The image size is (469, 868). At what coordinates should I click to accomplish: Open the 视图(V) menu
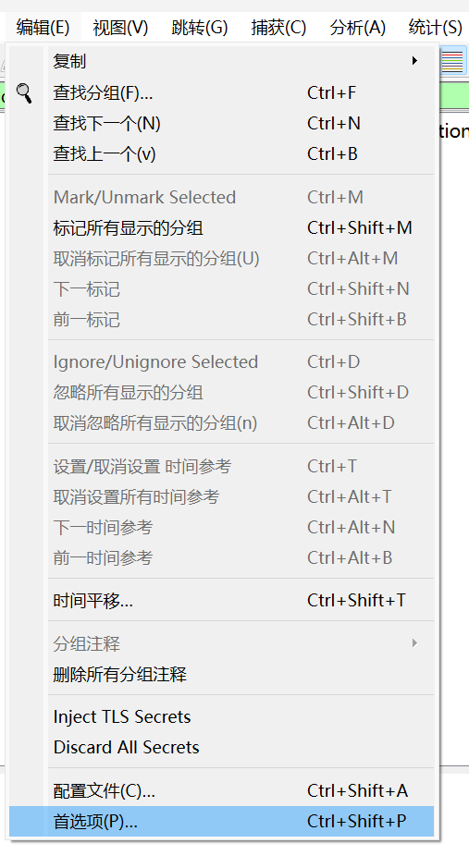(120, 27)
